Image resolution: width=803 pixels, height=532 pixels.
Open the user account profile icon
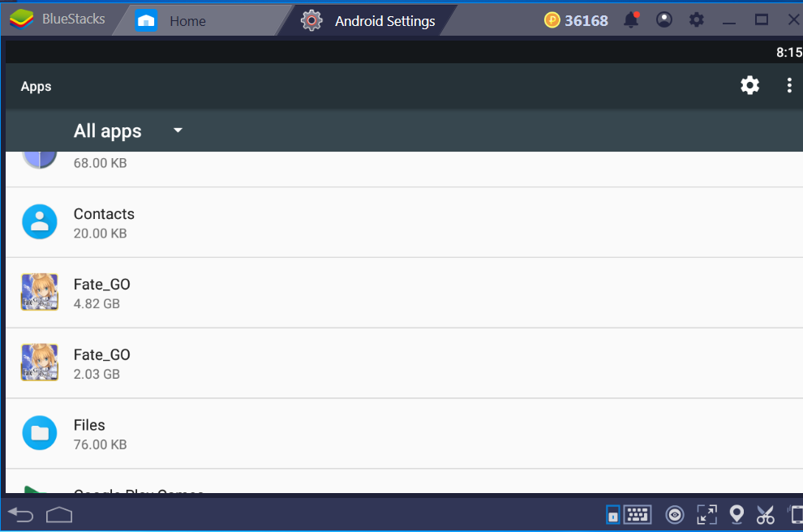[663, 20]
